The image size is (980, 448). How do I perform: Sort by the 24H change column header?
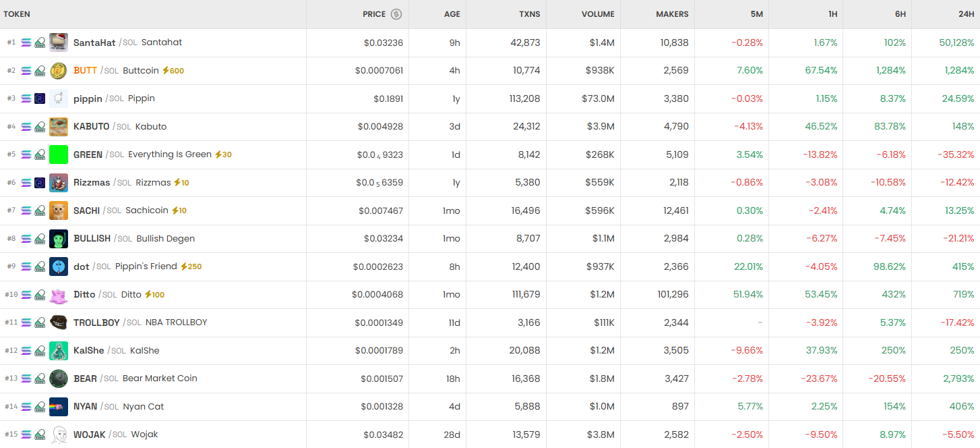coord(966,14)
